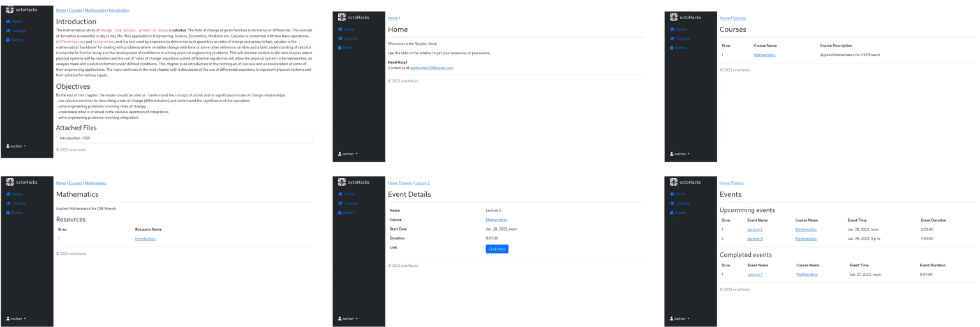Click the octoHacks logo on the Introduction page
This screenshot has width=980, height=327.
click(x=10, y=10)
